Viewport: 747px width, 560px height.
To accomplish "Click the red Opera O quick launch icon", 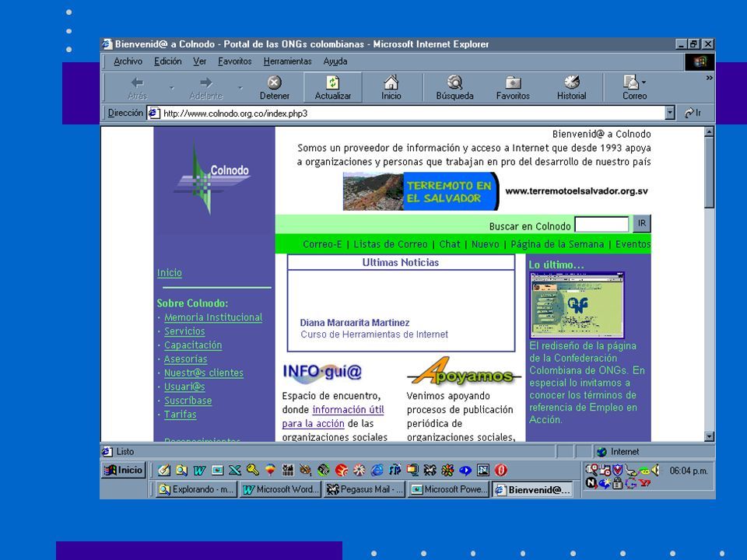I will click(x=500, y=471).
